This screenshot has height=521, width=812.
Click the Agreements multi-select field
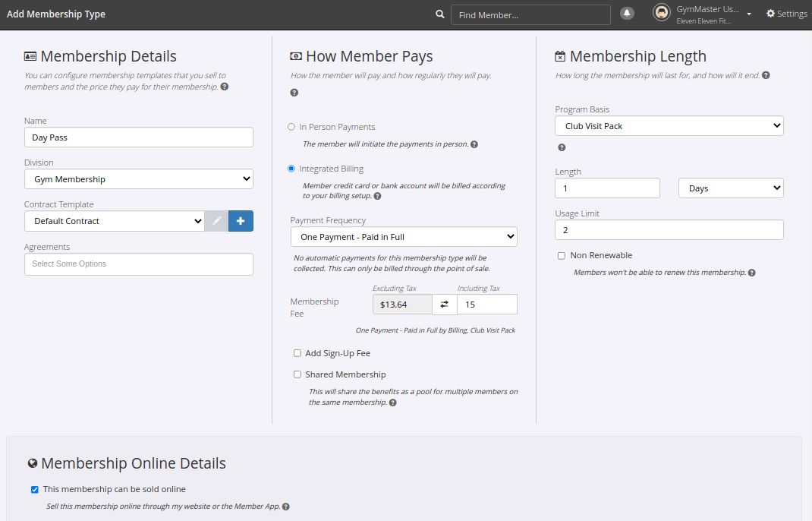coord(139,264)
